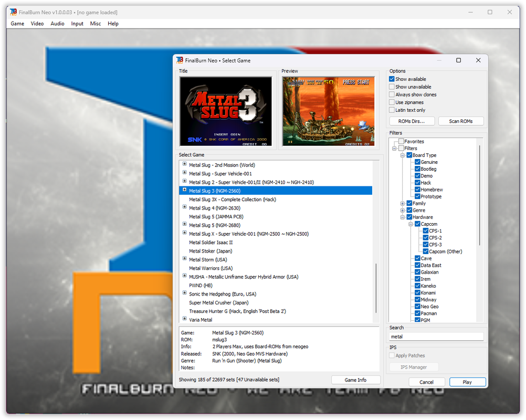Collapse the Hardware tree node
This screenshot has width=526, height=420.
point(403,217)
